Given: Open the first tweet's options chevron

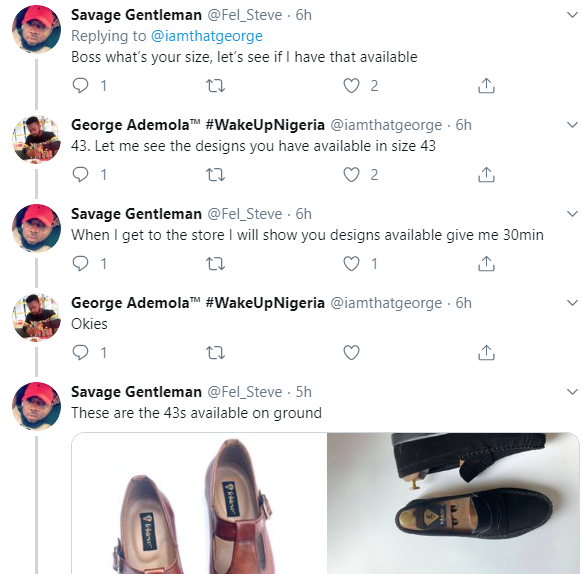Looking at the screenshot, I should (x=572, y=15).
